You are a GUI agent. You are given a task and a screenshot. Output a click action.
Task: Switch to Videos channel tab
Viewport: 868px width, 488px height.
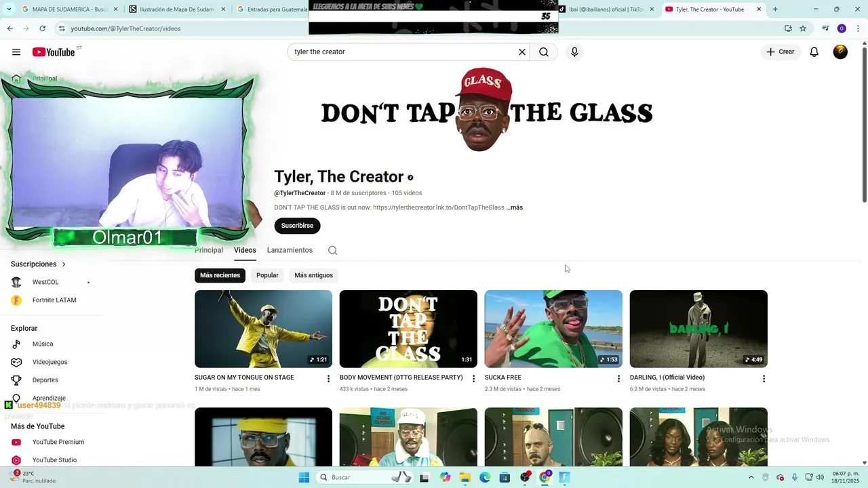point(245,250)
